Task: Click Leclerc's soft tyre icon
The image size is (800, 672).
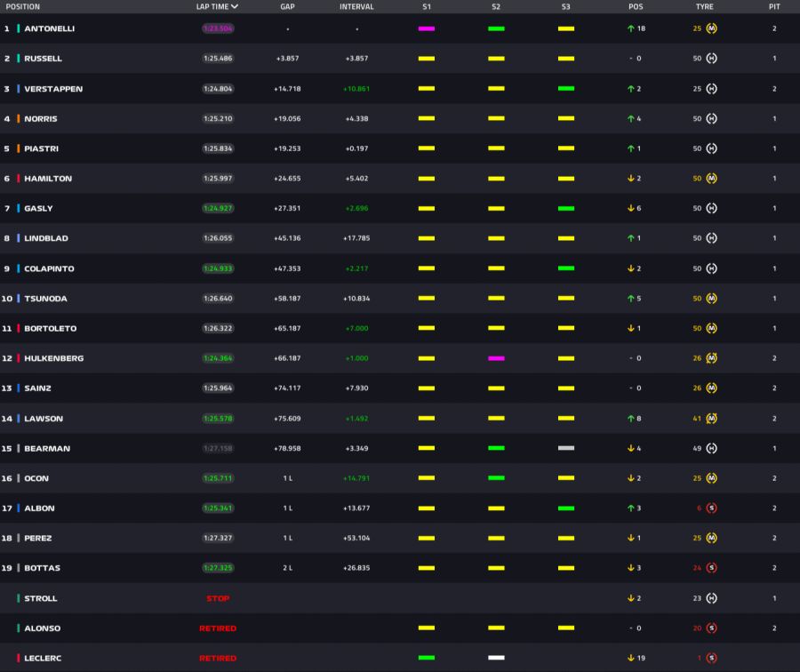Action: pos(712,658)
